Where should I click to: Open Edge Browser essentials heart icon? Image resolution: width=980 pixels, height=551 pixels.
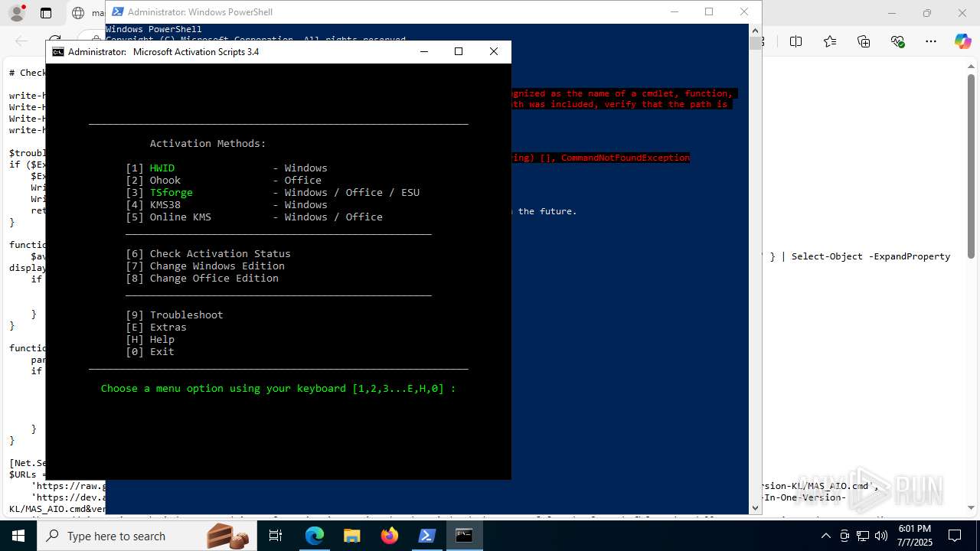tap(897, 41)
